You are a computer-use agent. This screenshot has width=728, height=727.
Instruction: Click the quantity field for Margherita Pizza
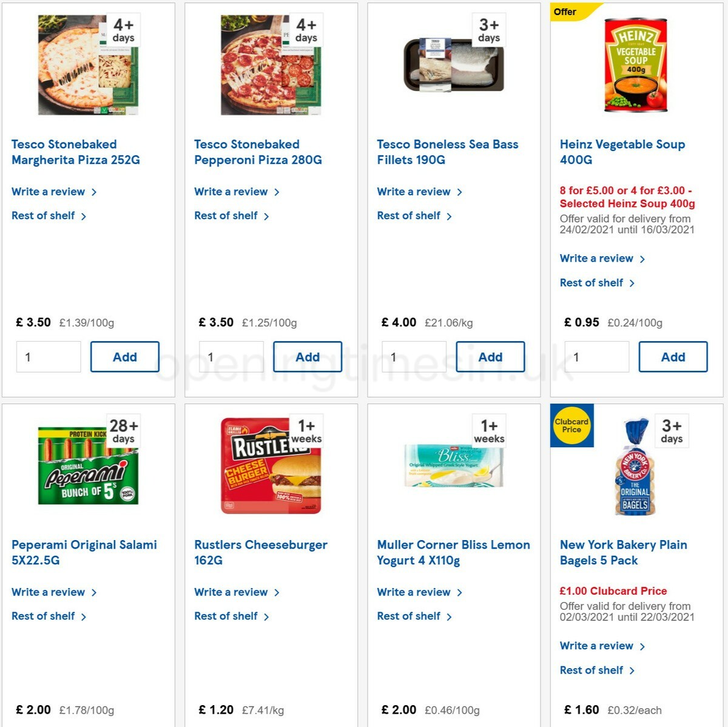point(49,357)
